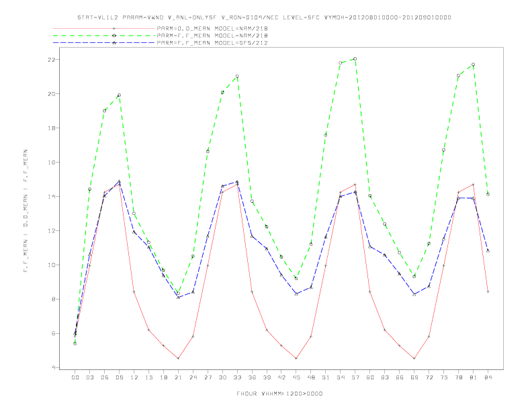This screenshot has height=411, width=532.
Task: Click the blue dashed line sample in legend
Action: pos(104,43)
